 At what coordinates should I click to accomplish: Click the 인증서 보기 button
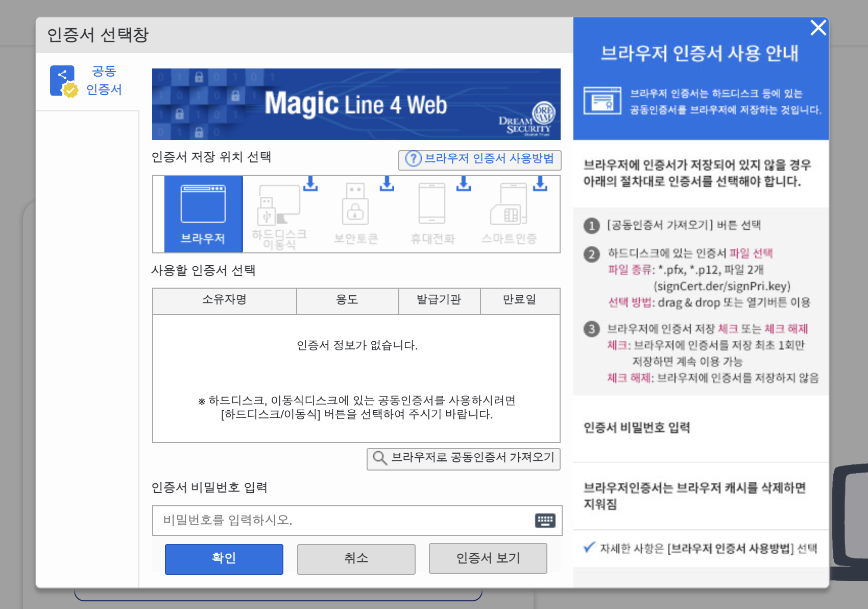pos(488,558)
